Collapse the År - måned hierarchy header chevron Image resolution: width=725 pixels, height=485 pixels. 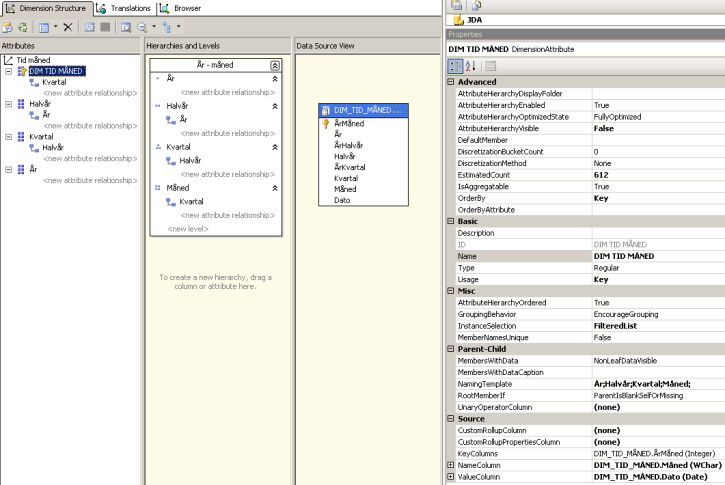click(x=275, y=65)
